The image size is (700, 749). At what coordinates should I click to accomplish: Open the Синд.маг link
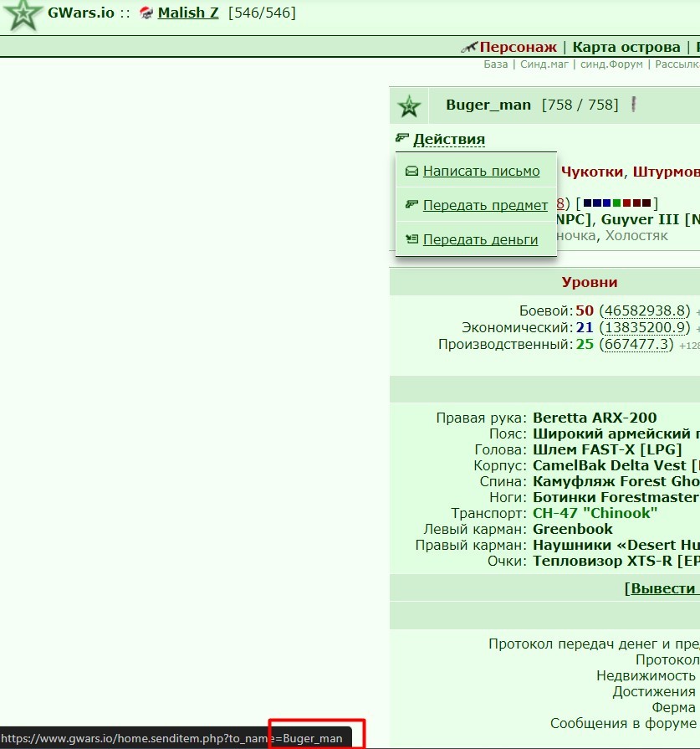tap(544, 64)
